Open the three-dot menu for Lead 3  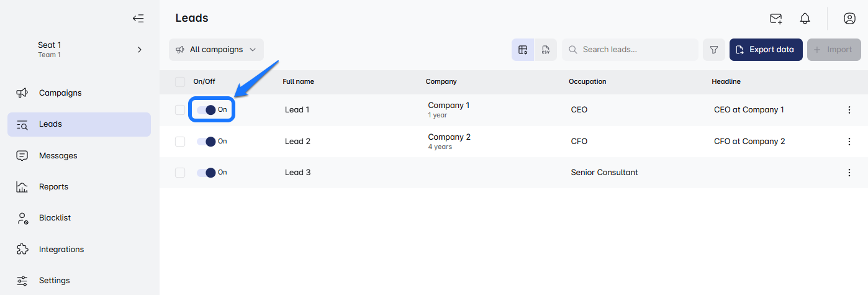[x=849, y=173]
